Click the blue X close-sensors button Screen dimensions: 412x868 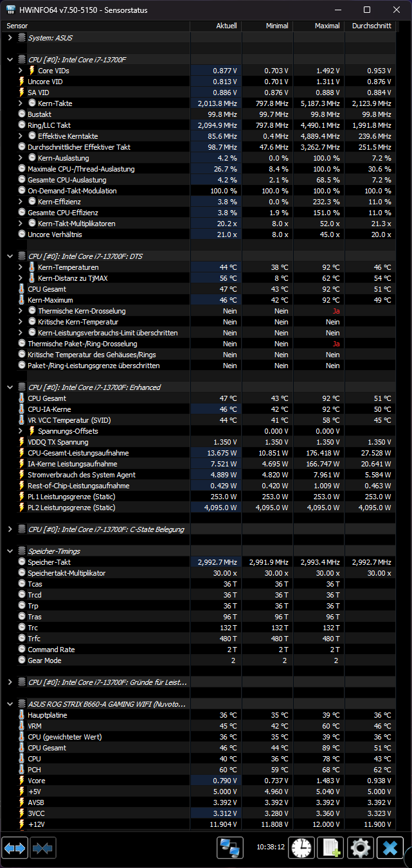click(x=390, y=848)
